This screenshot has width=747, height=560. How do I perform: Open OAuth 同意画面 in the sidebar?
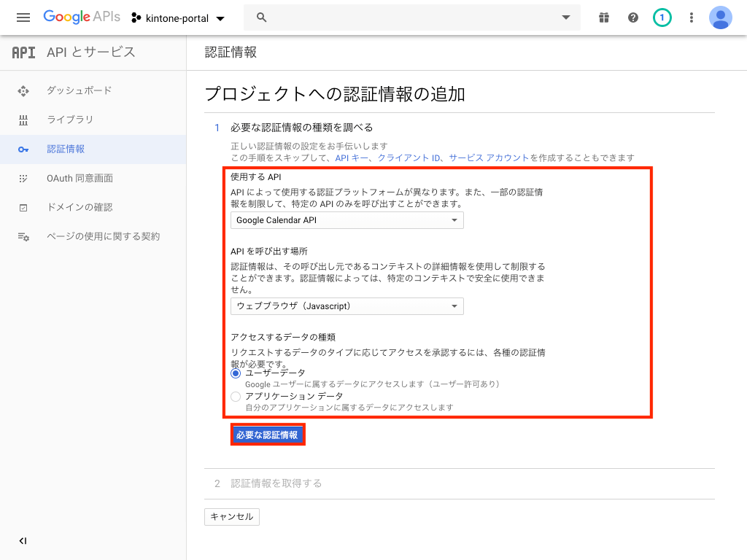click(x=80, y=178)
